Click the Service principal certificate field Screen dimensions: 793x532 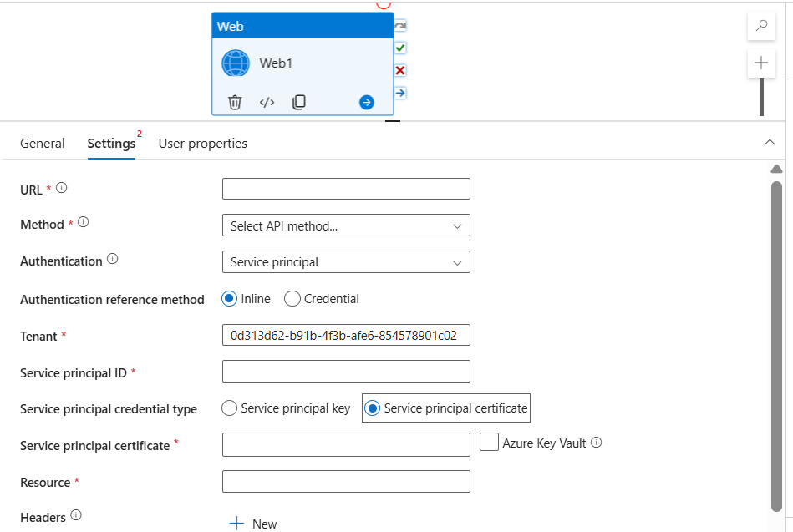point(347,445)
